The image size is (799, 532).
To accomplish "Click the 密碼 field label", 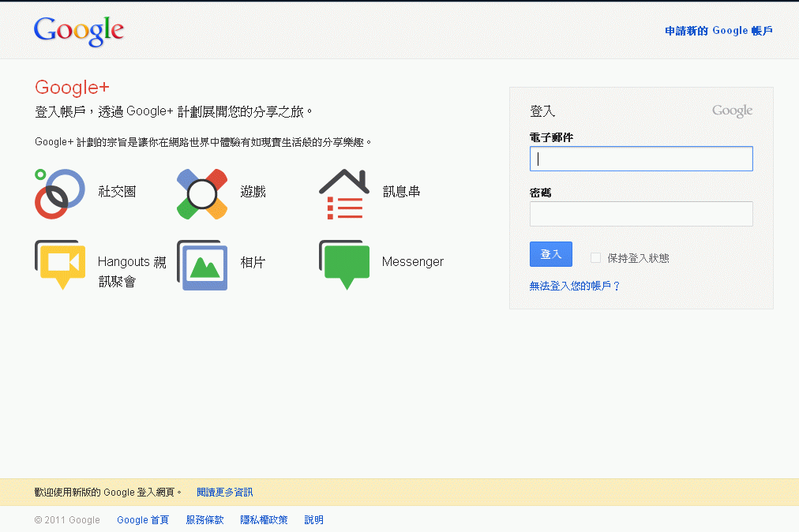I will (x=540, y=193).
